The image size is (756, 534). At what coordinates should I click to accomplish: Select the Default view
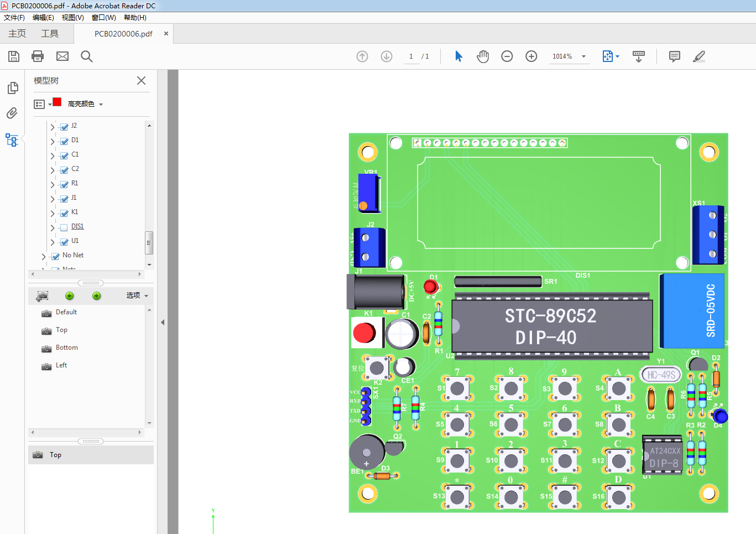[x=66, y=312]
